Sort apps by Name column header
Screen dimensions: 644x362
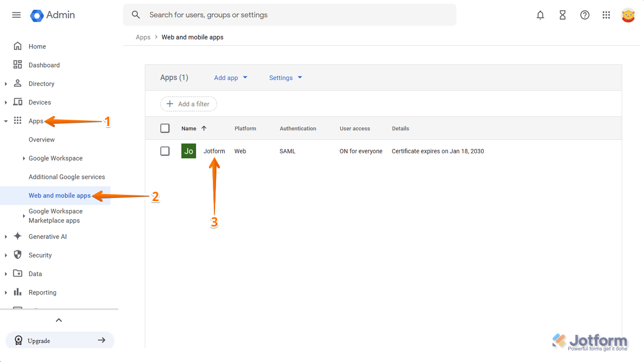click(x=189, y=129)
